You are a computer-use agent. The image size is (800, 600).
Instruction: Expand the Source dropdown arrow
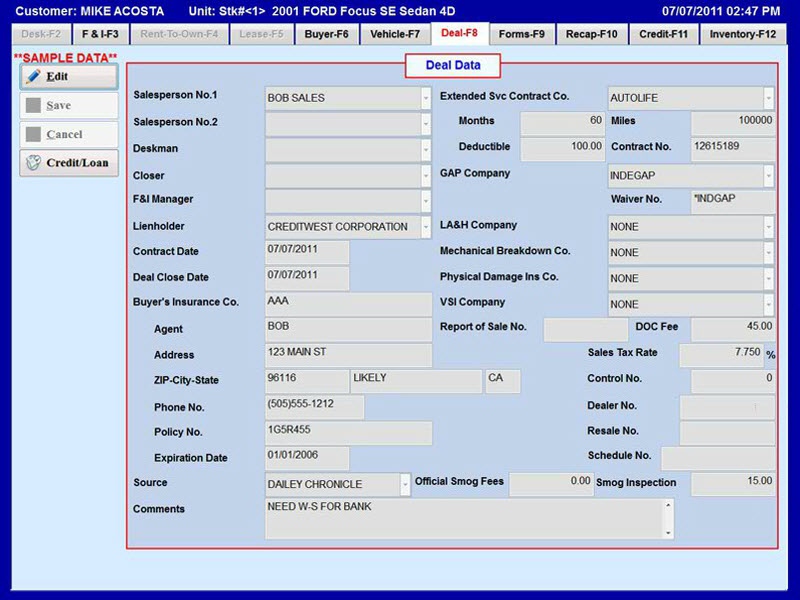[x=406, y=483]
